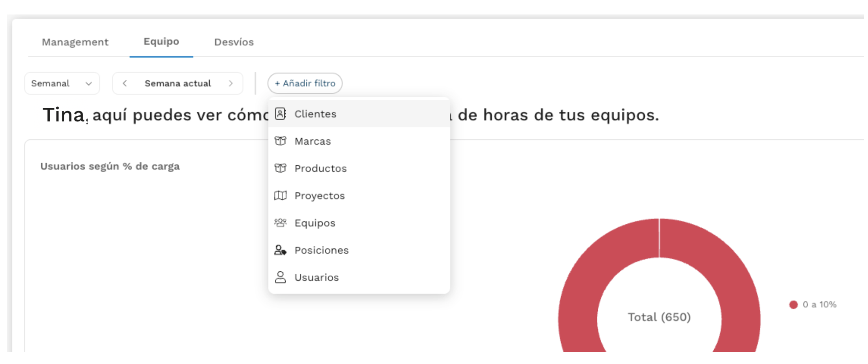Open the Desvíos tab
This screenshot has height=364, width=868.
(x=234, y=42)
